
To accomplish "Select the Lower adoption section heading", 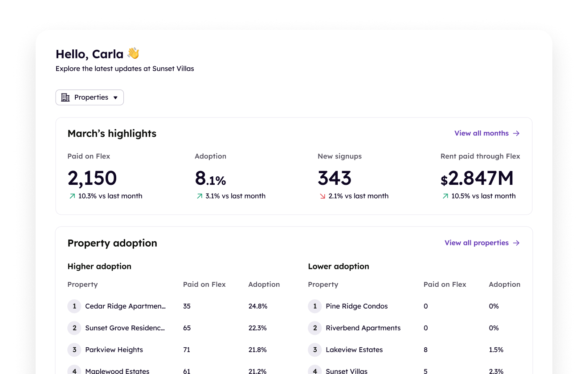I will click(339, 266).
